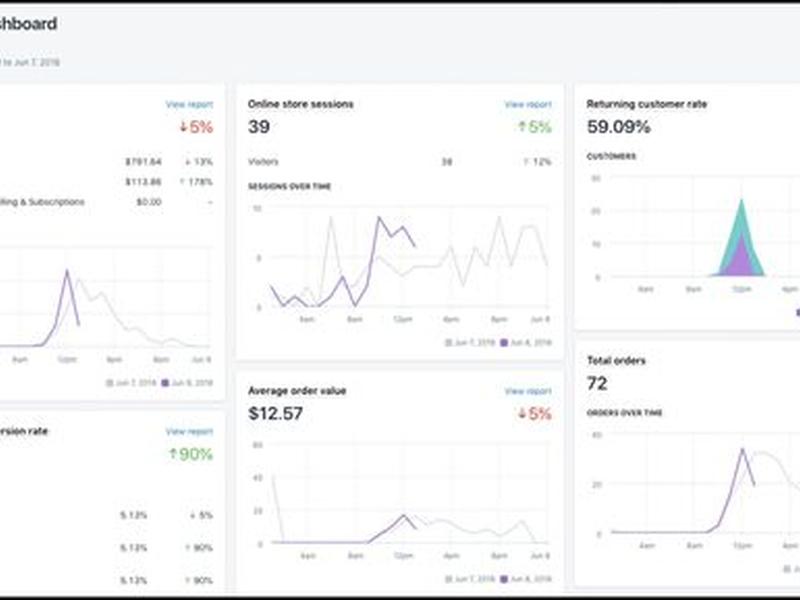Click the $791.64 amount

pyautogui.click(x=143, y=162)
